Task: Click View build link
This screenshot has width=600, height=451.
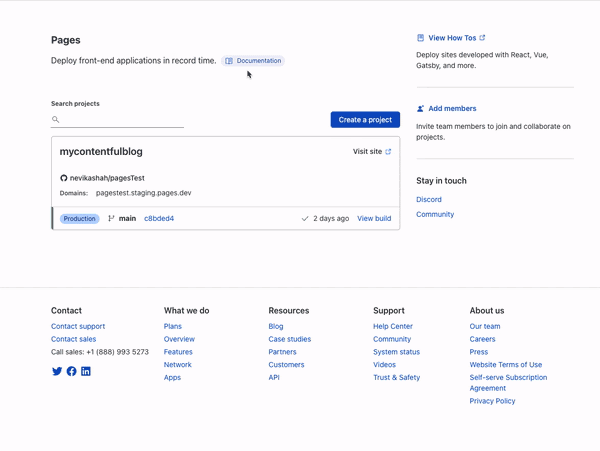Action: 374,218
